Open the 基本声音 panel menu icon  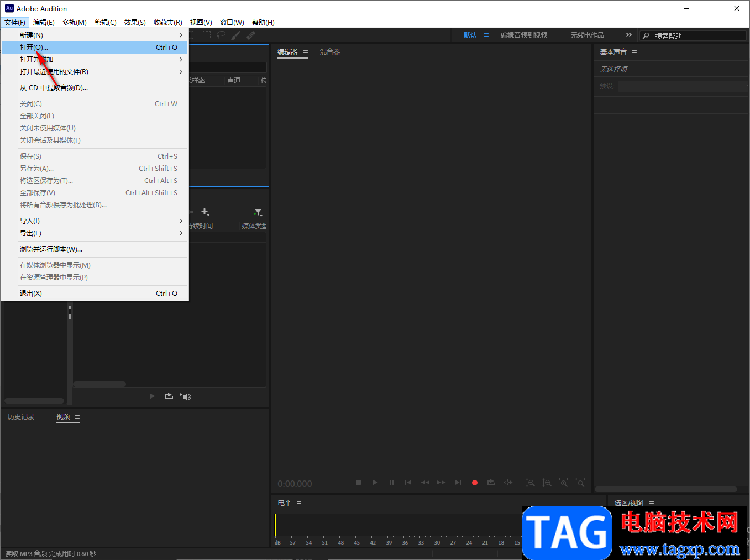click(634, 52)
